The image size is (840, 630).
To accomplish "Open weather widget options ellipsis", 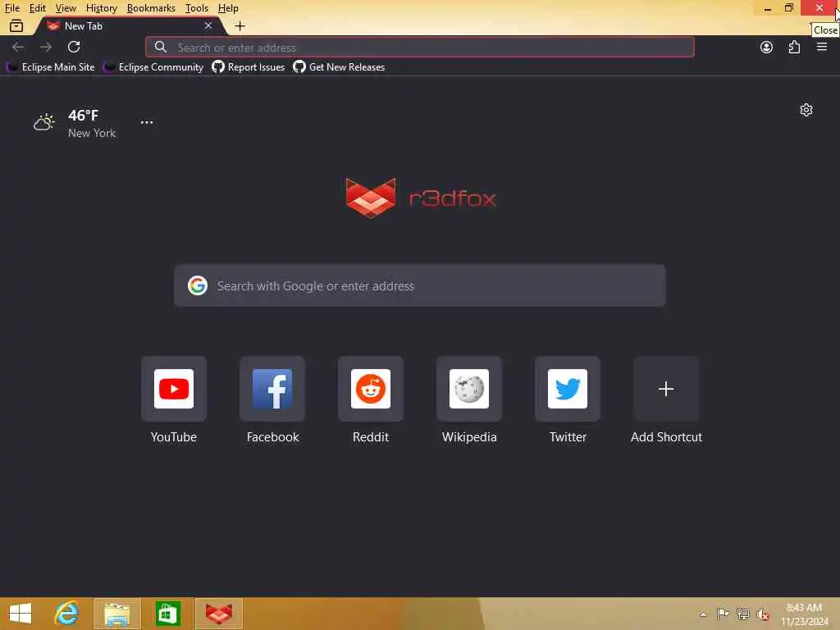I will point(147,122).
